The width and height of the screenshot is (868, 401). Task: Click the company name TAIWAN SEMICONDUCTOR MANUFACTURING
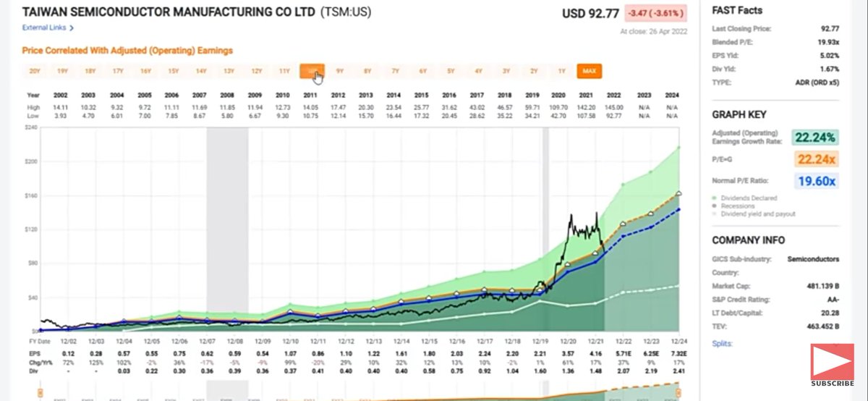tap(168, 12)
